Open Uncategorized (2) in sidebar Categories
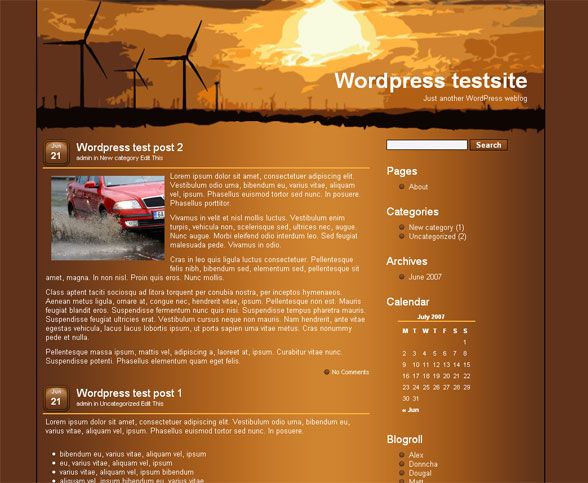 point(438,236)
